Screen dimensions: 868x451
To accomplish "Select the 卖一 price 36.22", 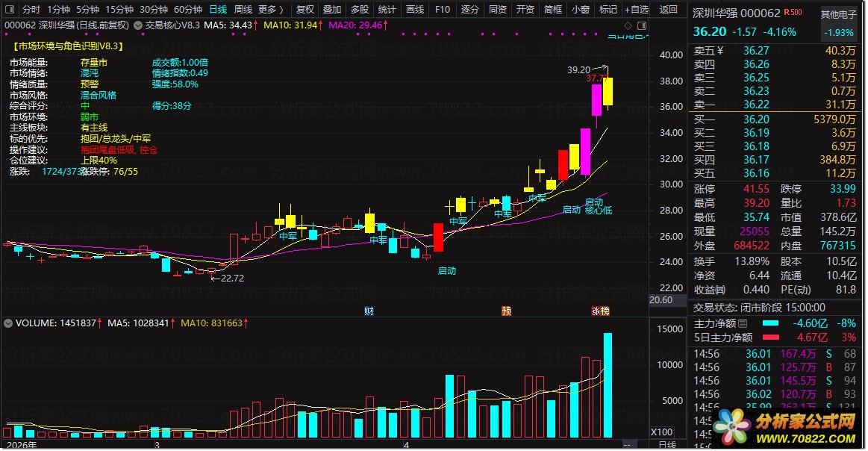I will [756, 104].
